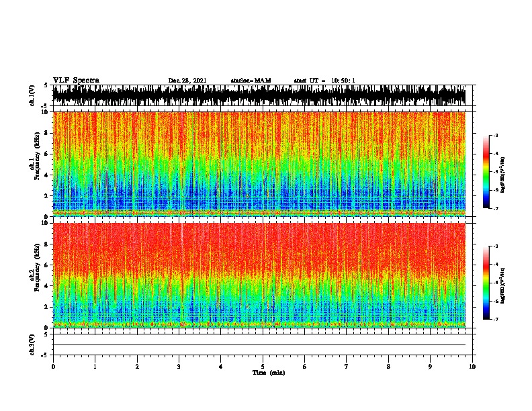Screen dimensions: 532x411
Task: Click the "Time (min)" axis label
Action: tap(269, 373)
